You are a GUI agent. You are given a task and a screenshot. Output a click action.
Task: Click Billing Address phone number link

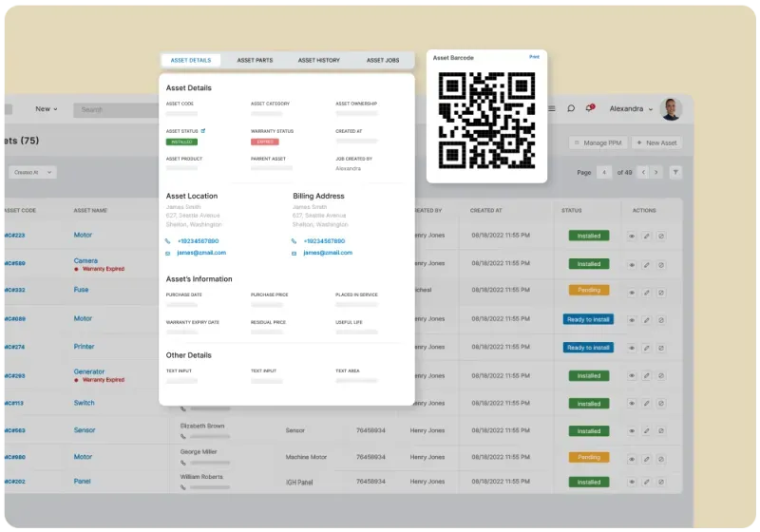coord(324,240)
